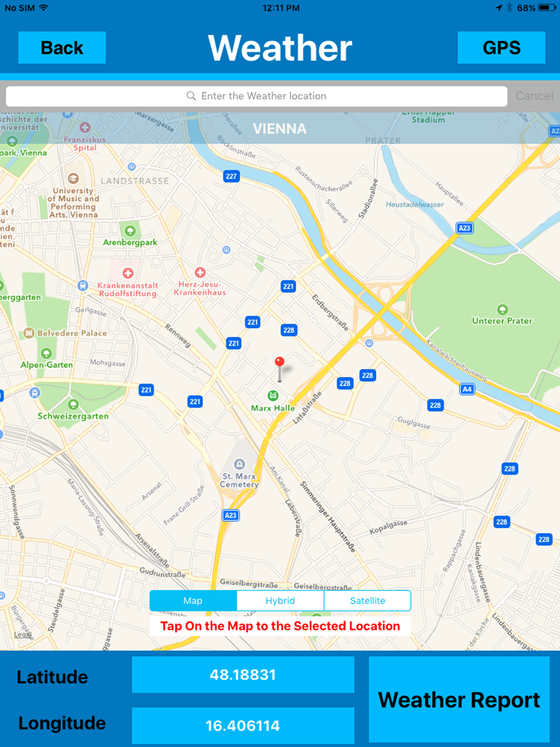Tap the A4 highway shield
This screenshot has height=747, width=560.
[467, 389]
